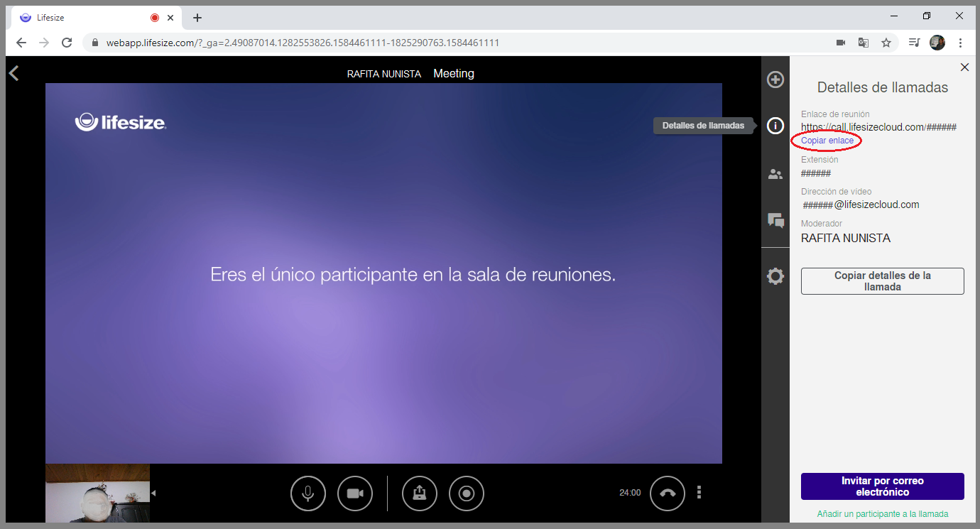The image size is (980, 529).
Task: Click Copiar detalles de la llamada button
Action: tap(883, 281)
